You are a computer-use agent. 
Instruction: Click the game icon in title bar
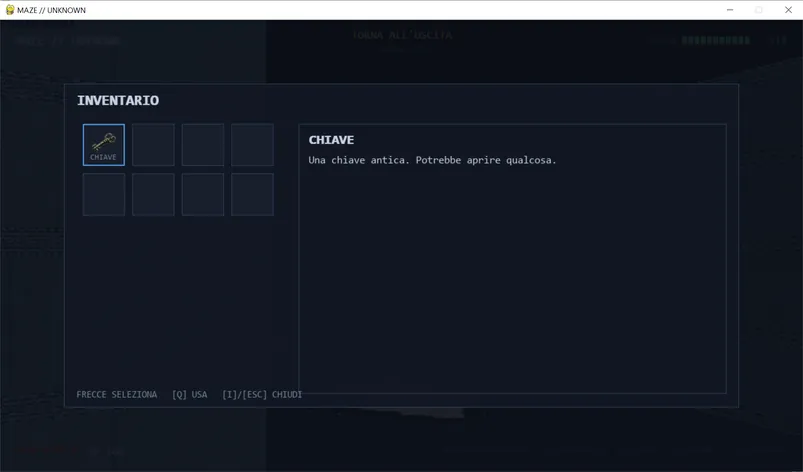pos(10,10)
